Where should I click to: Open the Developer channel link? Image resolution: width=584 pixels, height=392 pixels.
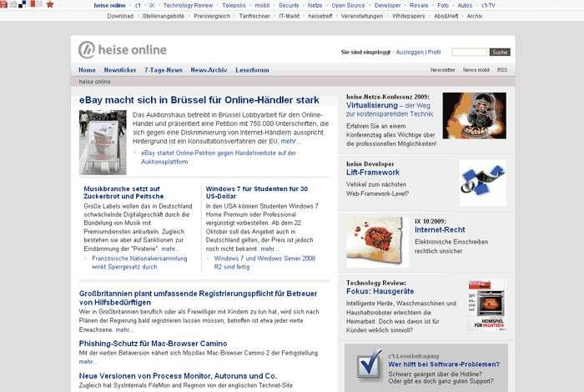(387, 6)
